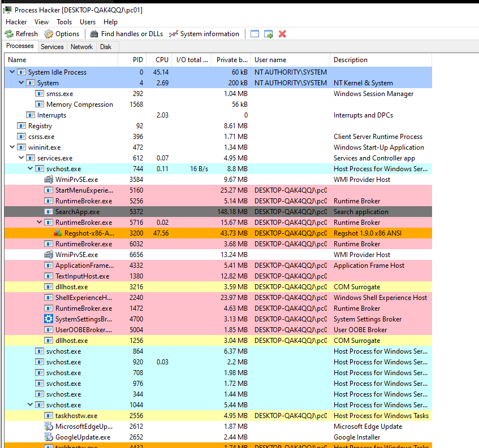Click the csrss.exe process icon
Image resolution: width=479 pixels, height=448 pixels.
click(x=21, y=136)
